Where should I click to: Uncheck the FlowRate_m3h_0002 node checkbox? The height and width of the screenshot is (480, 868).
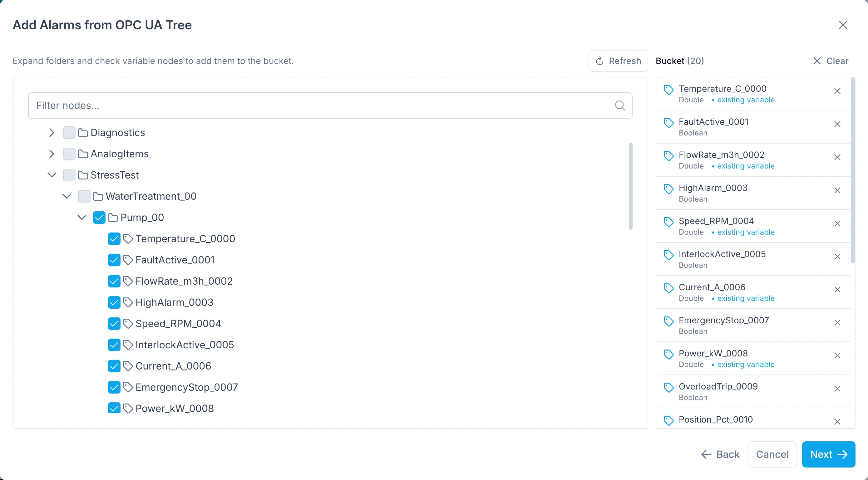[114, 281]
